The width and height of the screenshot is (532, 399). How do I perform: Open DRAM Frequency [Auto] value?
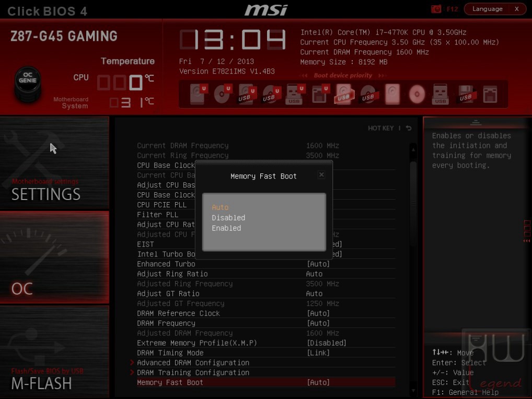[318, 323]
